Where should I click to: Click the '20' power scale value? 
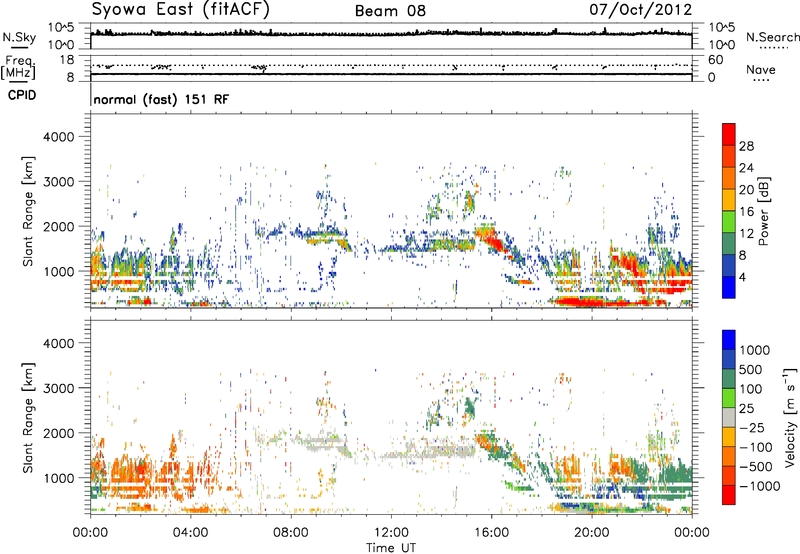(x=746, y=190)
